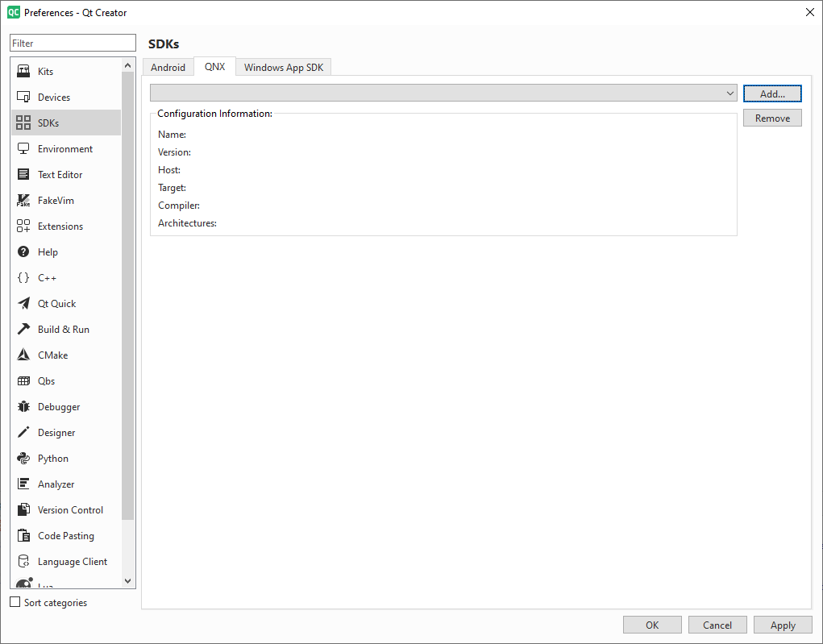Switch to the Android tab
The width and height of the screenshot is (823, 644).
(168, 67)
